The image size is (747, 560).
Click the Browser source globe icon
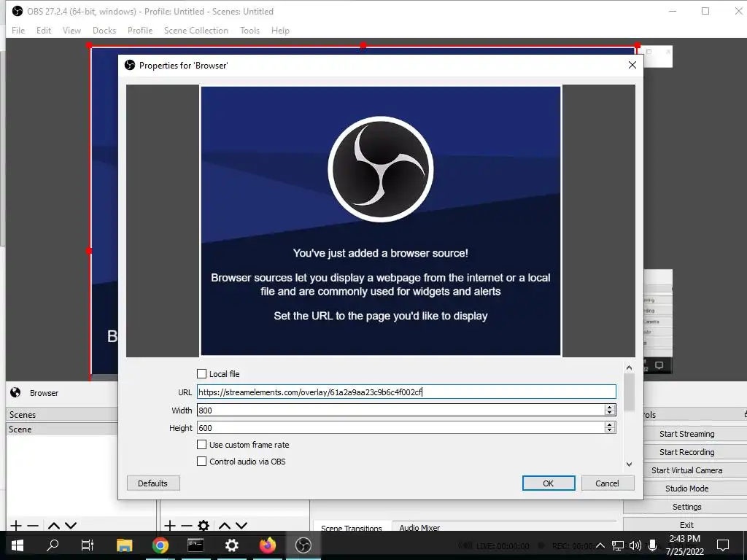tap(15, 392)
